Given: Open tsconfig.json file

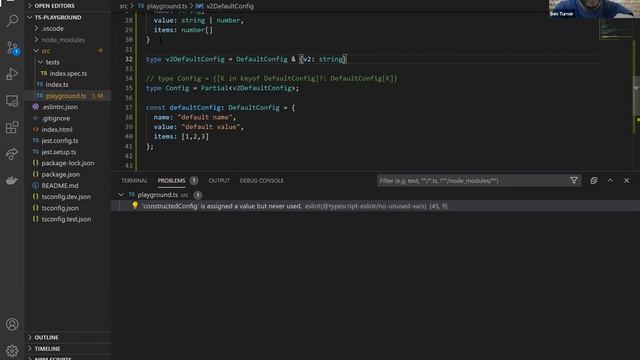Looking at the screenshot, I should coord(60,208).
